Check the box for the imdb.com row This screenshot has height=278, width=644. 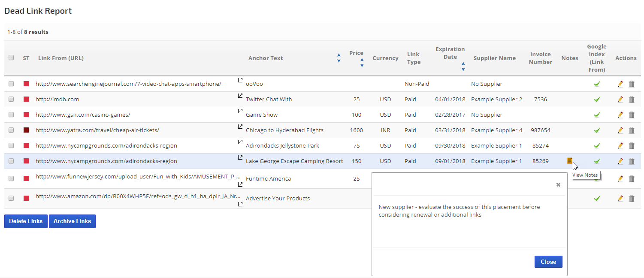click(11, 100)
